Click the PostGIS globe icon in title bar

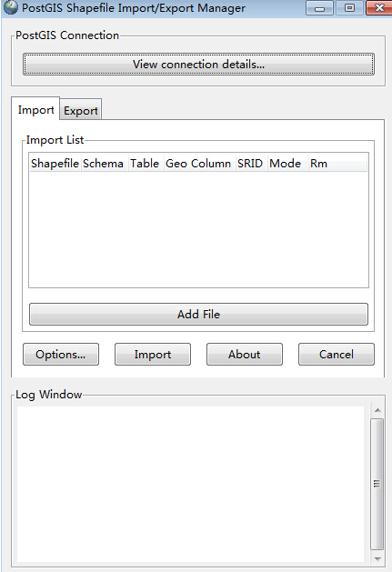11,7
